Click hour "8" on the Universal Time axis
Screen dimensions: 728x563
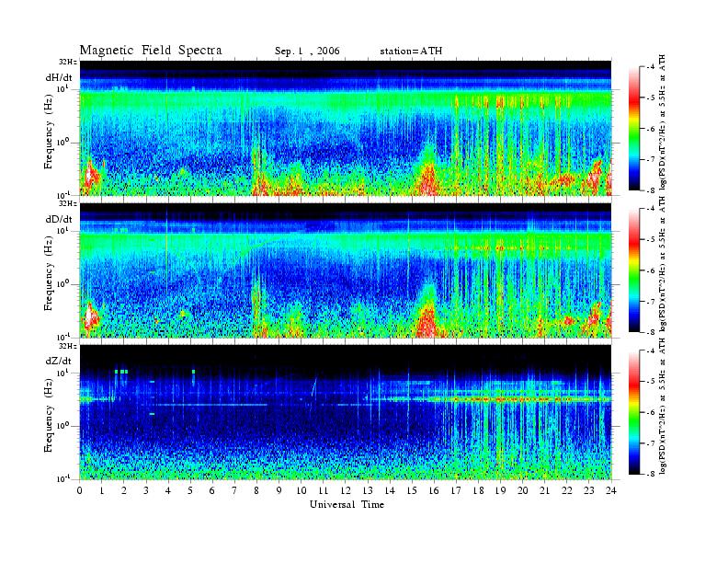pos(256,490)
